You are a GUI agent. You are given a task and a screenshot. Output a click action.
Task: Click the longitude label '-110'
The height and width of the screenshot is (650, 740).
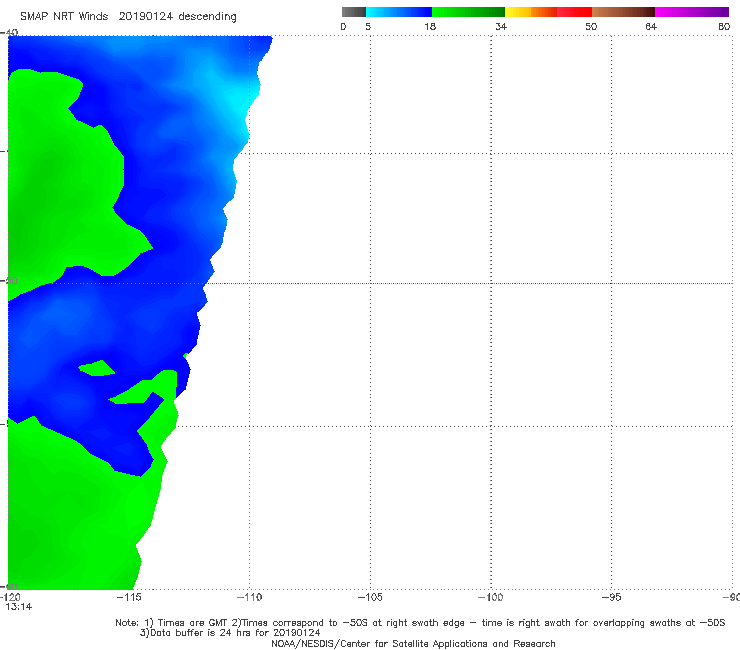[249, 597]
